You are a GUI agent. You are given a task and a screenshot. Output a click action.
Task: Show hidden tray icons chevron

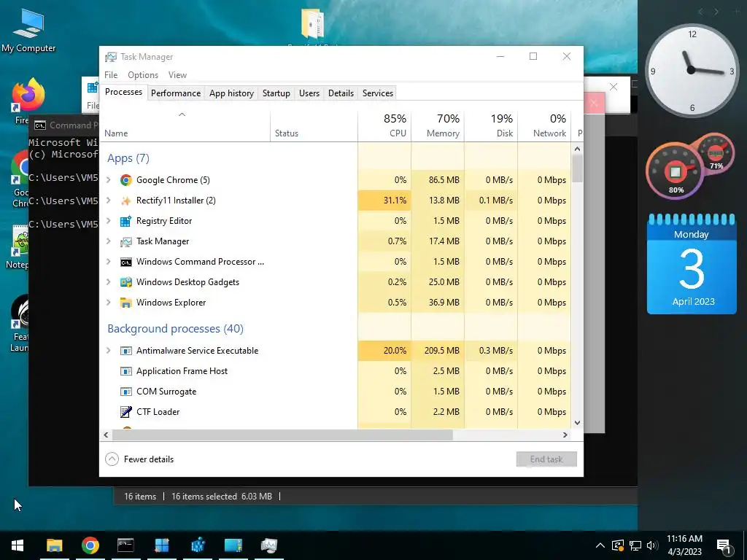click(600, 545)
